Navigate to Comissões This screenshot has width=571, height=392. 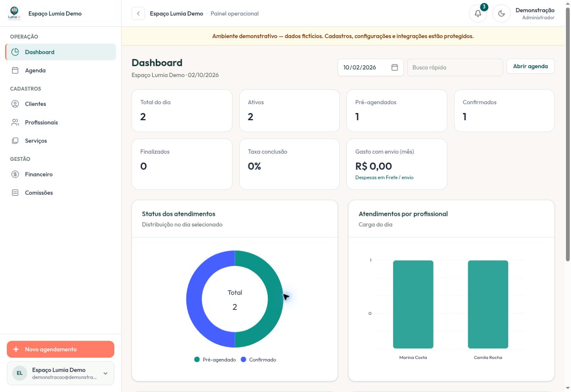click(61, 193)
